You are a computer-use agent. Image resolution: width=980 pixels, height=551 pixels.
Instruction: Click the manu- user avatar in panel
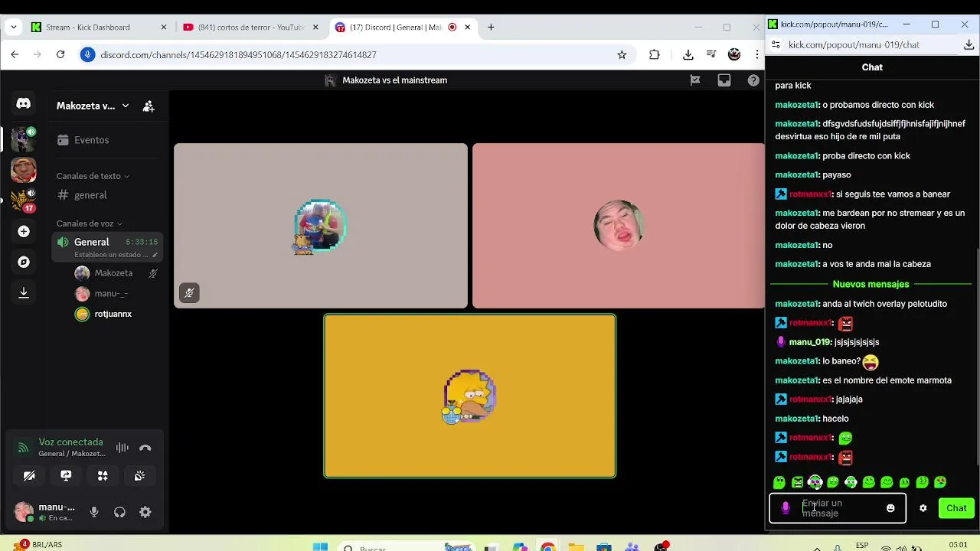coord(24,512)
